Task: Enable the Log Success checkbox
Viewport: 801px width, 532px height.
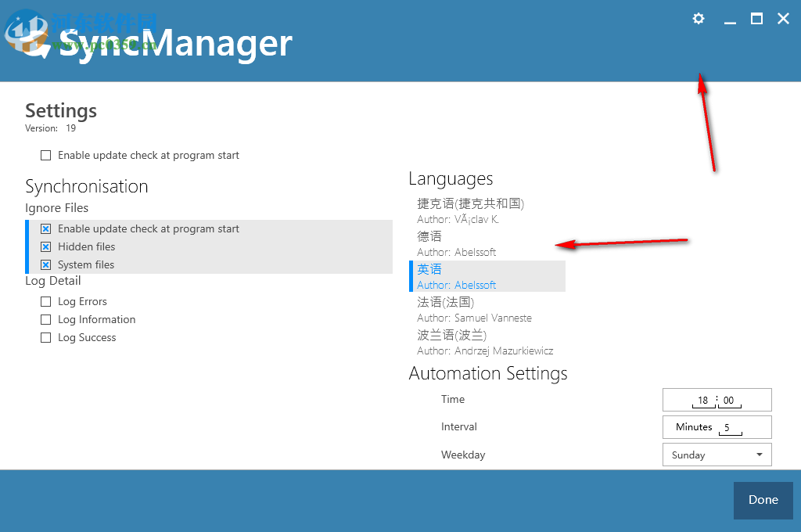Action: (45, 337)
